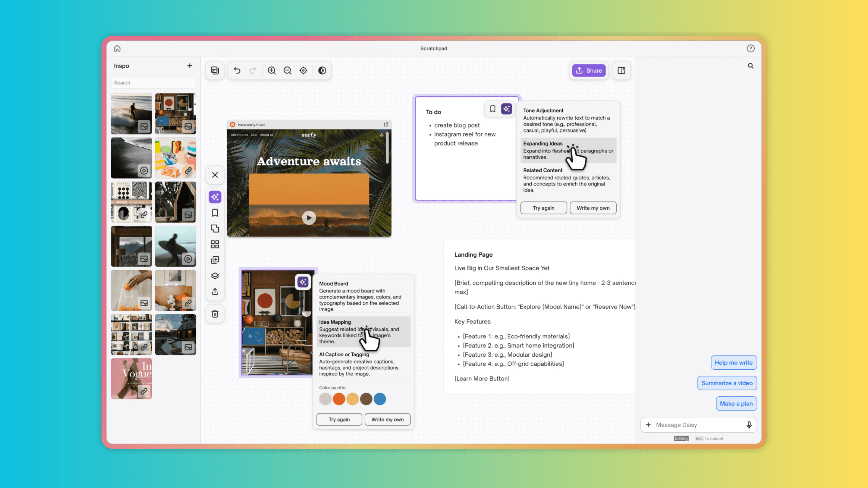The image size is (868, 488).
Task: Go to Home via house icon
Action: pyautogui.click(x=117, y=48)
